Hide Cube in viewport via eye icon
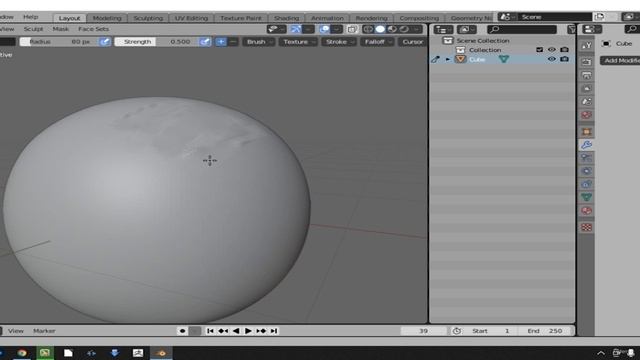Screen dimensions: 640x360 click(551, 59)
